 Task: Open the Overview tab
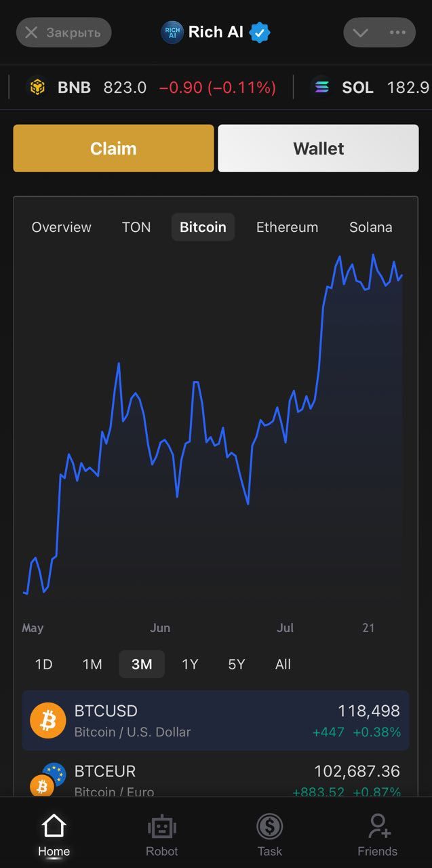[x=61, y=227]
